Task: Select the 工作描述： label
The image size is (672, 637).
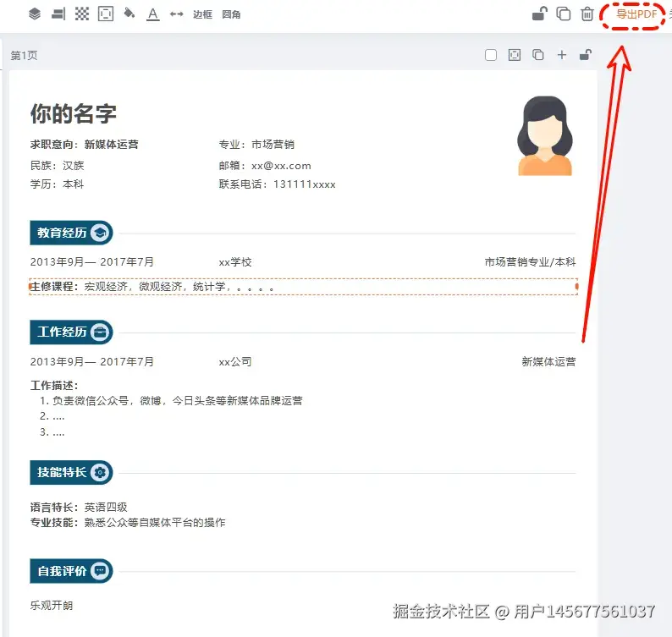Action: pyautogui.click(x=54, y=385)
